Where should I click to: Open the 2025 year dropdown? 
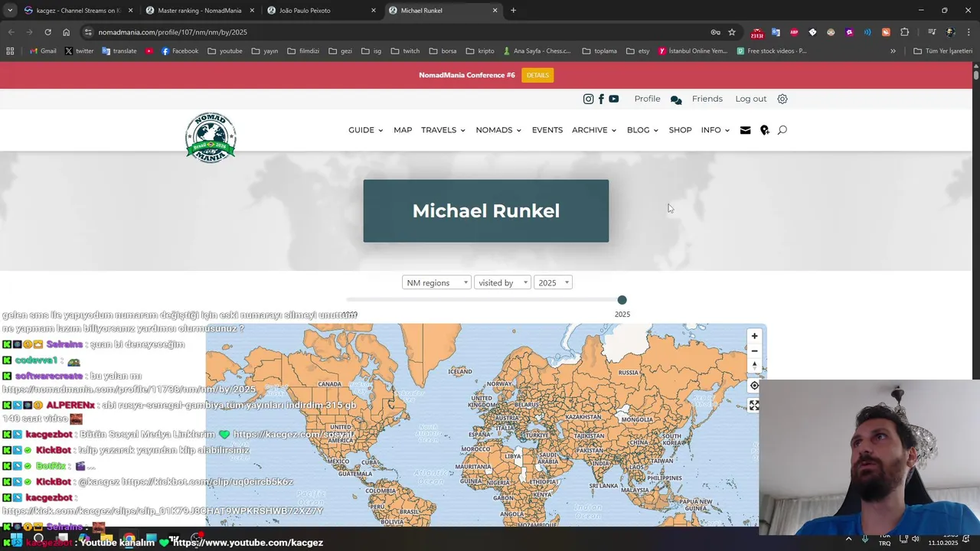[553, 282]
